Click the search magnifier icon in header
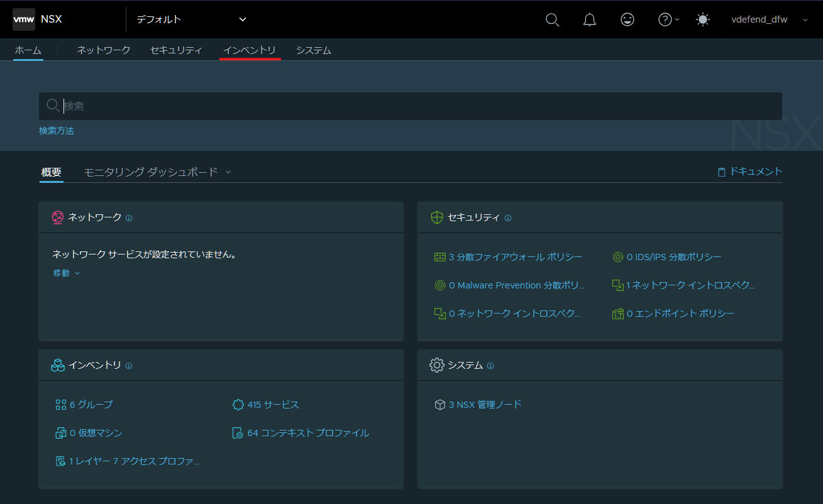The width and height of the screenshot is (823, 504). click(552, 19)
